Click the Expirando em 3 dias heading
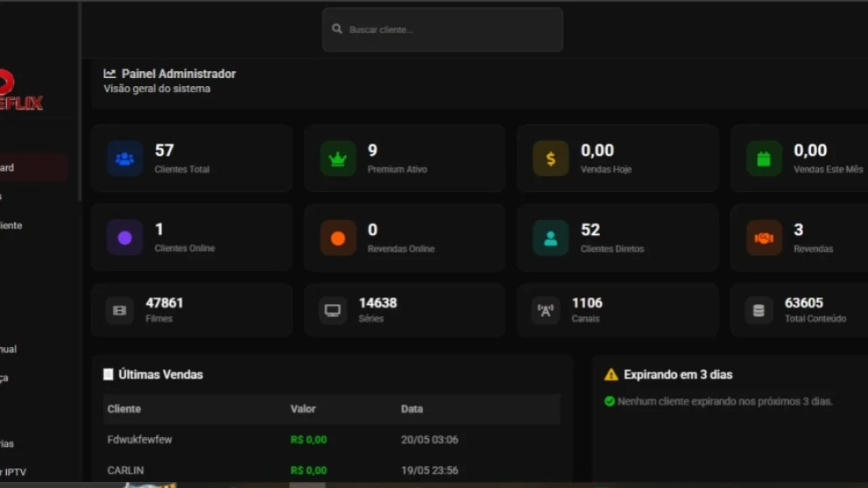 (678, 374)
